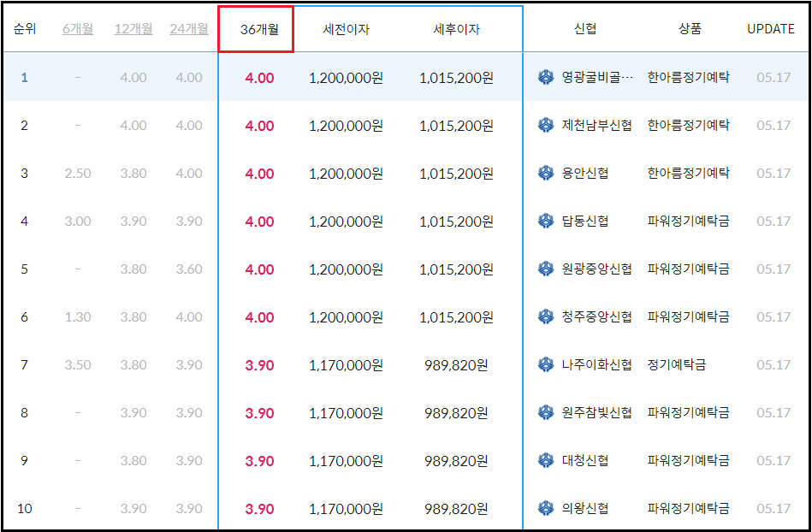The width and height of the screenshot is (812, 532).
Task: Select the 용안신협 shield emblem icon
Action: [x=544, y=173]
